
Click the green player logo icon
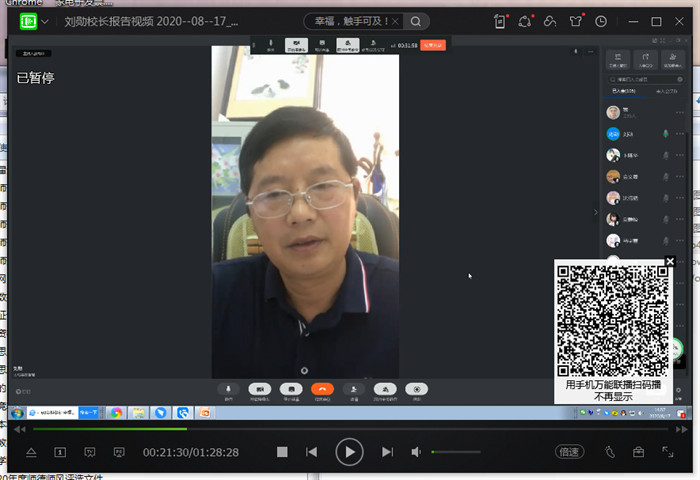tap(28, 21)
